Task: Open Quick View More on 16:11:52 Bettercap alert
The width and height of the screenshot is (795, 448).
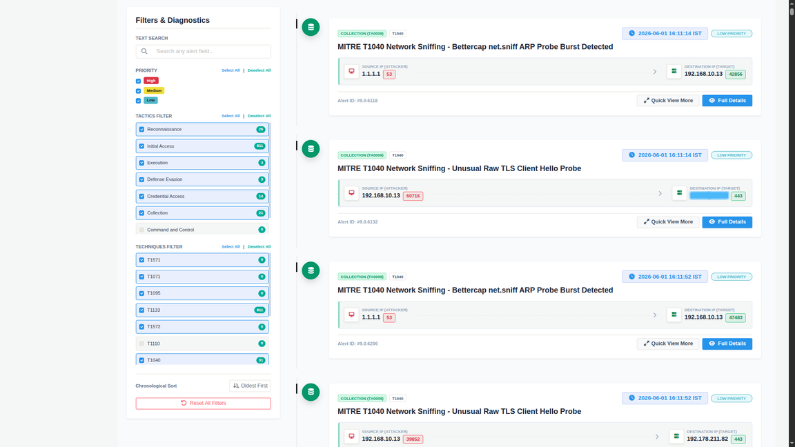Action: click(668, 344)
